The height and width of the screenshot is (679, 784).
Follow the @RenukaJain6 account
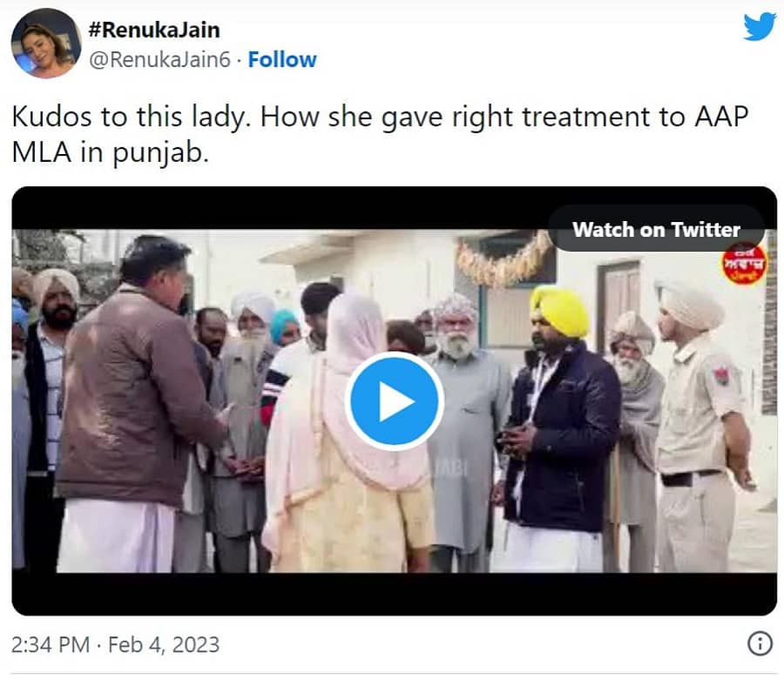[282, 59]
